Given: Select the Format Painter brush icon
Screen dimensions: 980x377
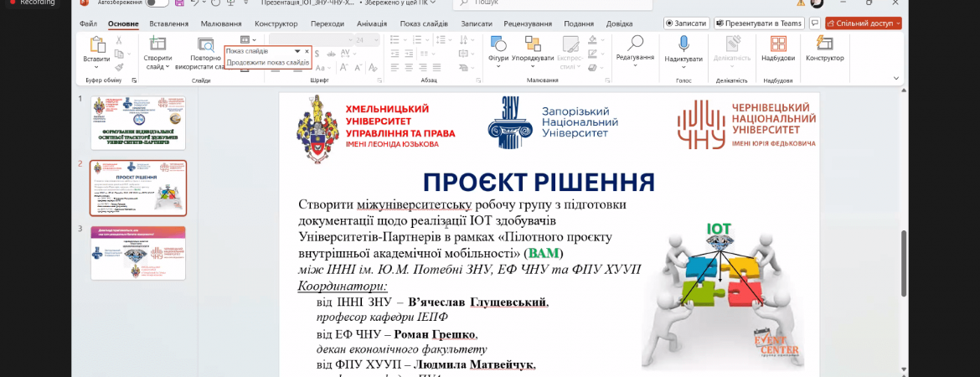Looking at the screenshot, I should [119, 67].
